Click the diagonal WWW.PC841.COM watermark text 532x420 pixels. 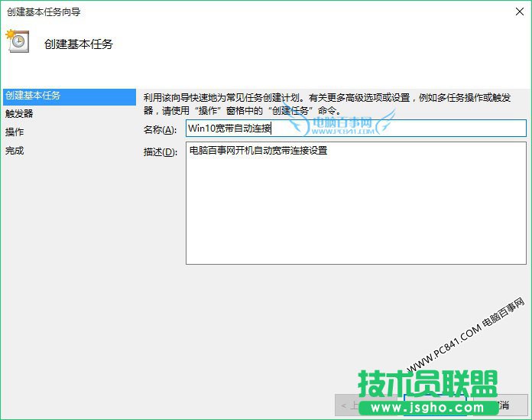pos(468,335)
